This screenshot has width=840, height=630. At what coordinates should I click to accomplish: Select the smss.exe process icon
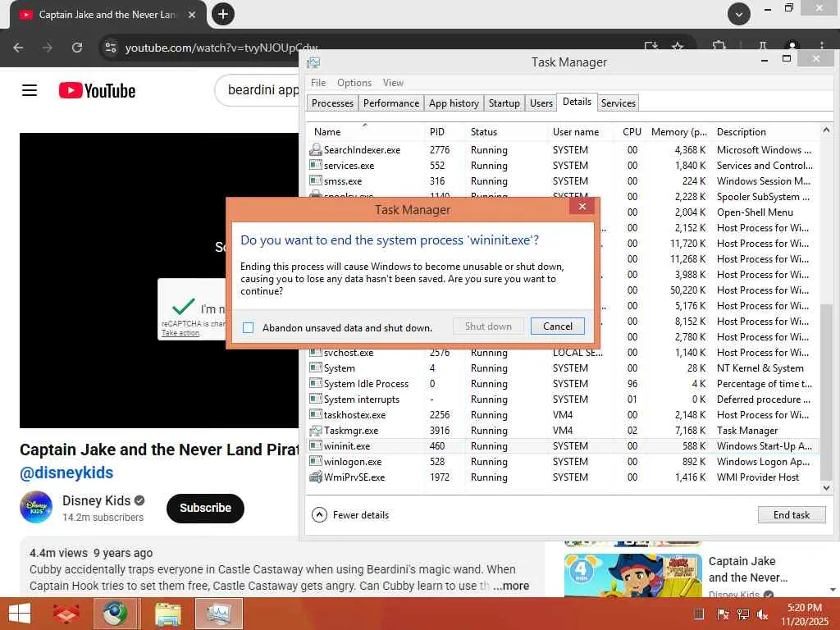click(316, 180)
